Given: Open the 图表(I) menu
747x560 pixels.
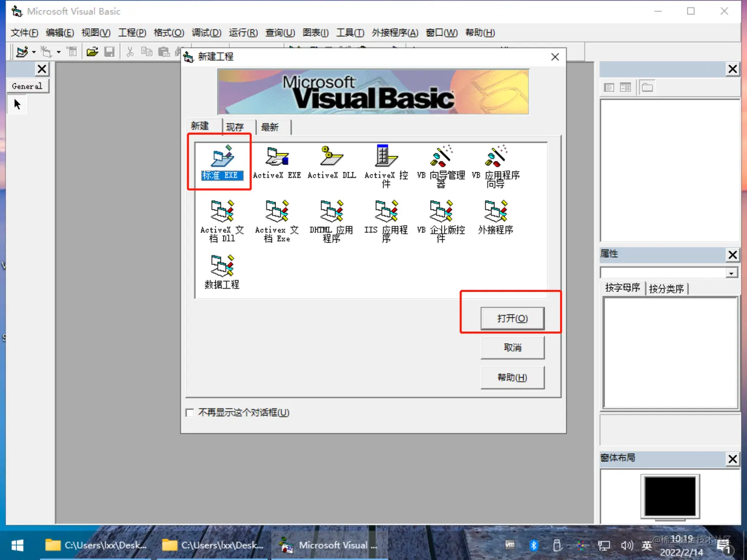Looking at the screenshot, I should point(316,33).
